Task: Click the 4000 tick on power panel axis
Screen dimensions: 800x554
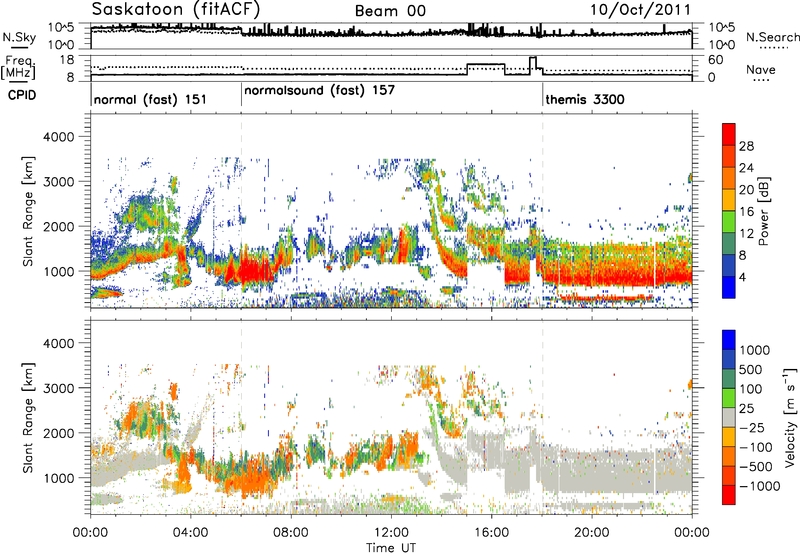Action: point(59,137)
